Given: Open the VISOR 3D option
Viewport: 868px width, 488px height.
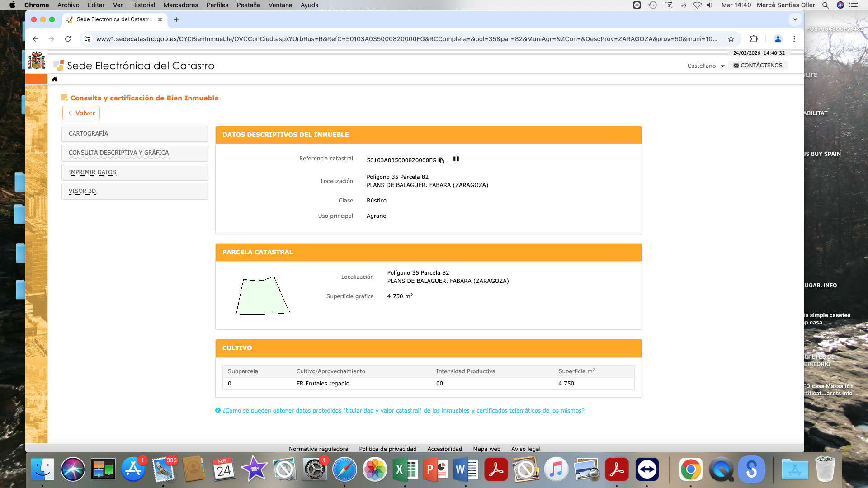Looking at the screenshot, I should click(x=82, y=191).
